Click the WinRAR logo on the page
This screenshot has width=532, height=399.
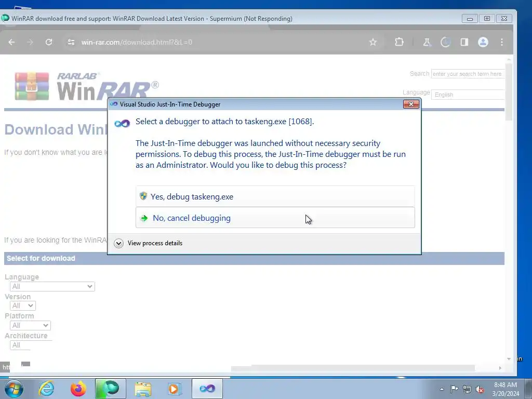(x=87, y=86)
